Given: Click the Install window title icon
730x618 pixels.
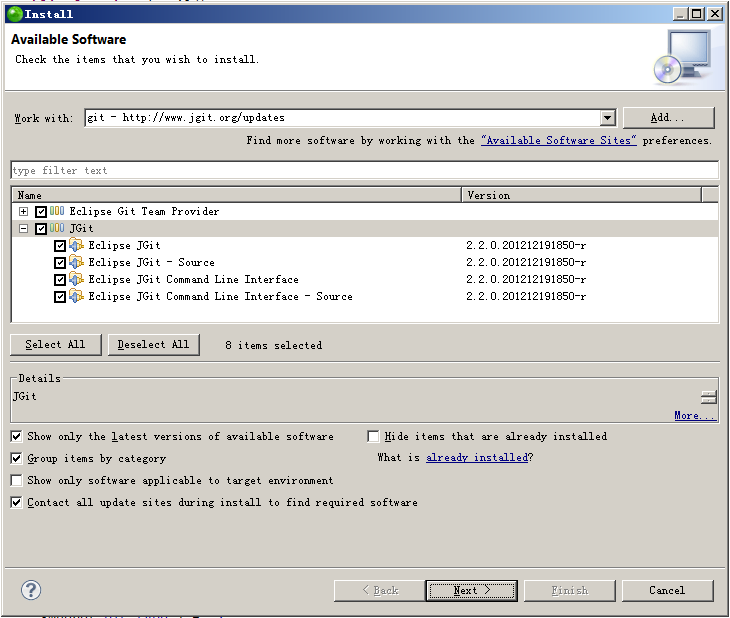Looking at the screenshot, I should click(x=15, y=14).
